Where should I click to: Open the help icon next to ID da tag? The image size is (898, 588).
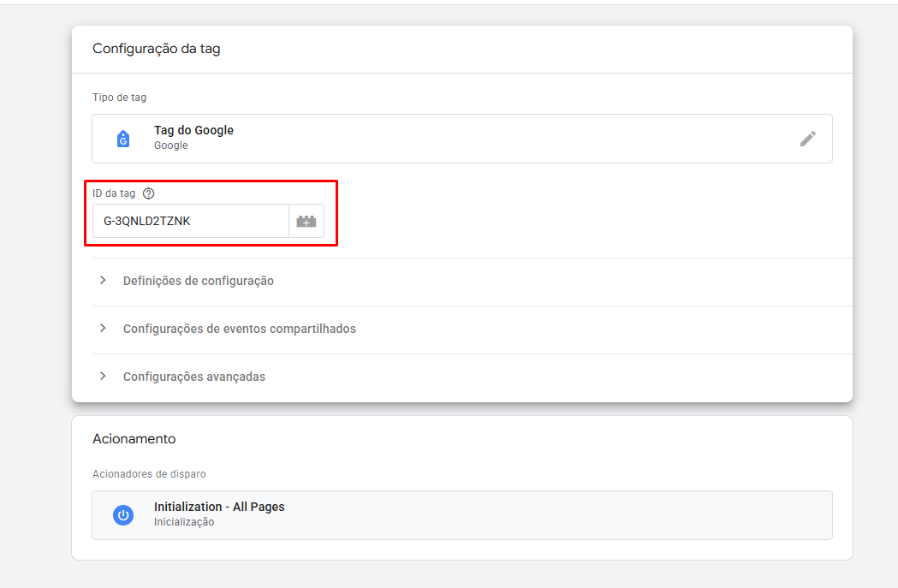pos(148,193)
